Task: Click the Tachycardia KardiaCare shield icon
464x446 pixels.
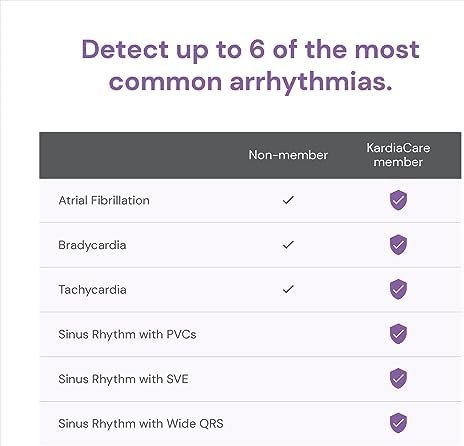Action: (398, 289)
